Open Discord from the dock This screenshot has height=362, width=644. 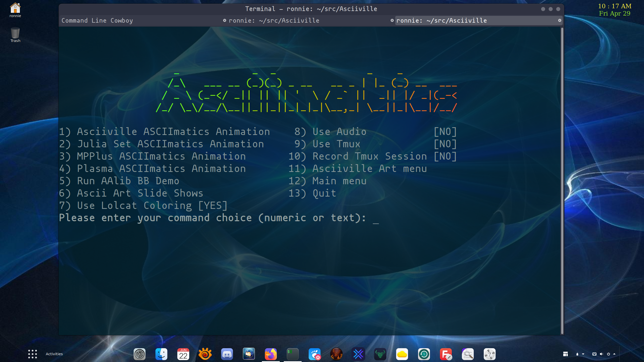227,354
